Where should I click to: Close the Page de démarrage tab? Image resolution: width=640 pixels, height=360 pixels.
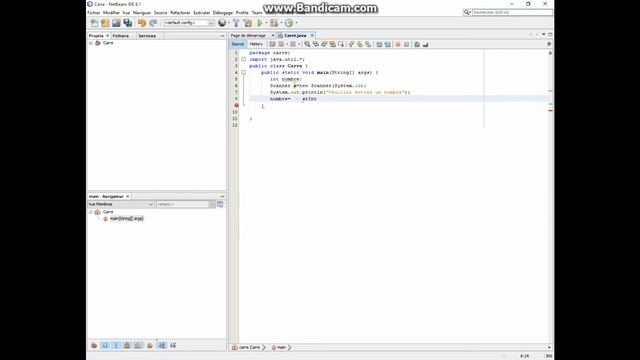click(273, 36)
